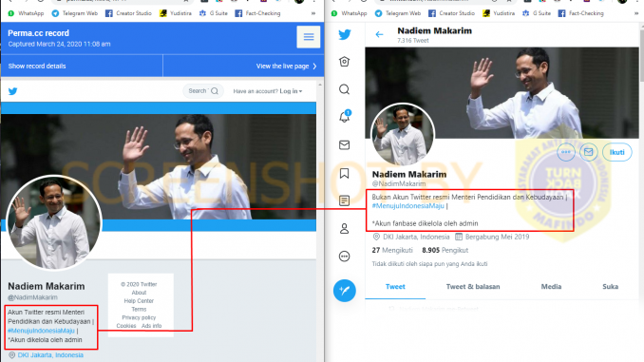The image size is (644, 362).
Task: Click profile avatar on live Twitter page
Action: (x=403, y=134)
